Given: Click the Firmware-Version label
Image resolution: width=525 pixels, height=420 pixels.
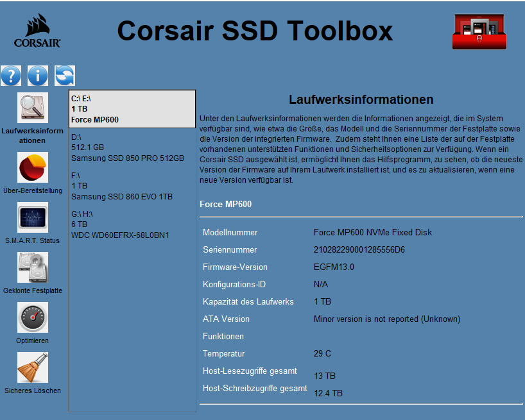Looking at the screenshot, I should [x=235, y=267].
